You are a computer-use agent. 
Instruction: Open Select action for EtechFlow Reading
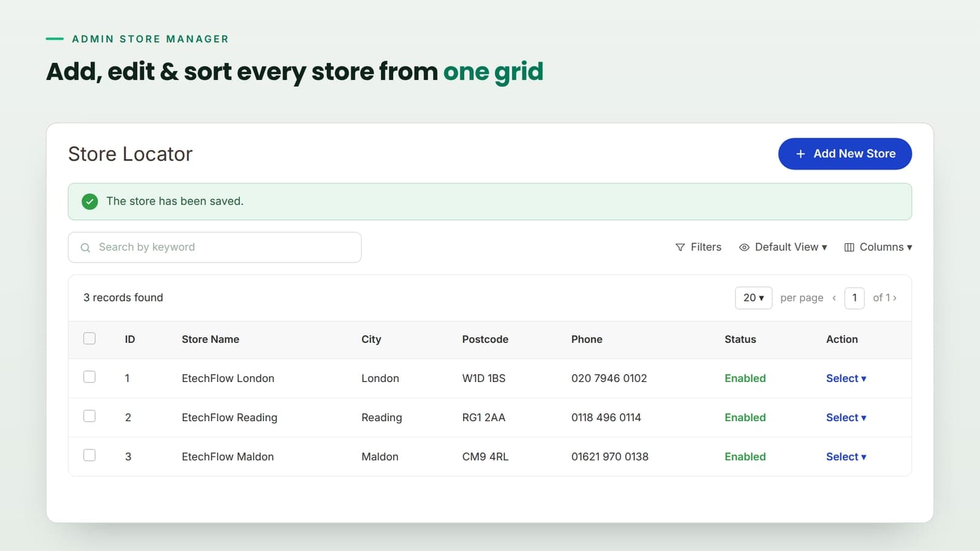coord(846,418)
